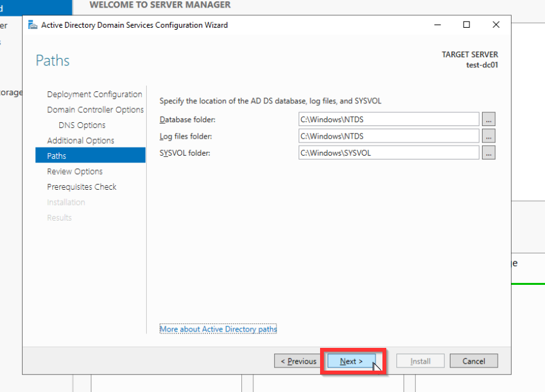The height and width of the screenshot is (392, 545).
Task: Click the TARGET SERVER label
Action: tap(470, 55)
